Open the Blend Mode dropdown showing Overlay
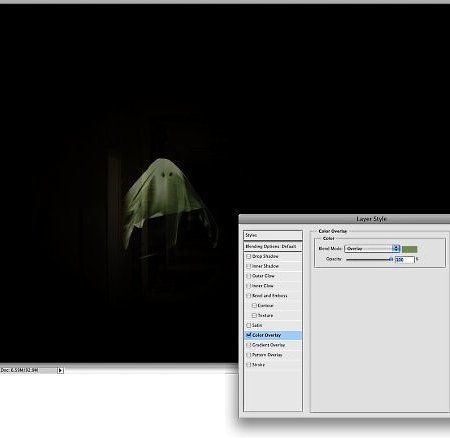The width and height of the screenshot is (450, 438). (x=372, y=249)
